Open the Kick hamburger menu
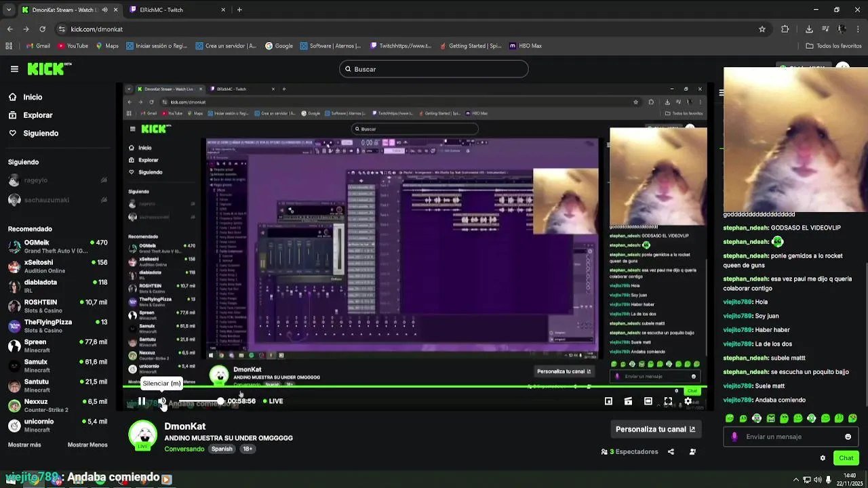Image resolution: width=868 pixels, height=488 pixels. tap(14, 68)
